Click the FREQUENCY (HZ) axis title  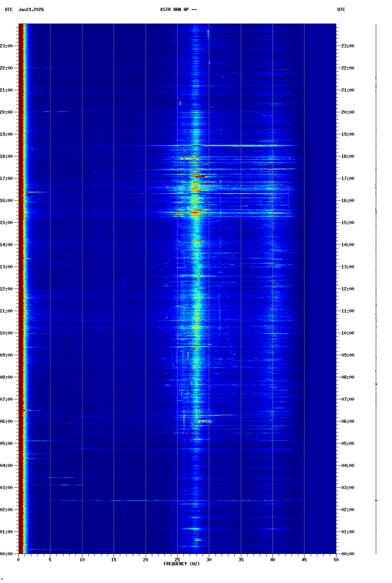coord(181,564)
